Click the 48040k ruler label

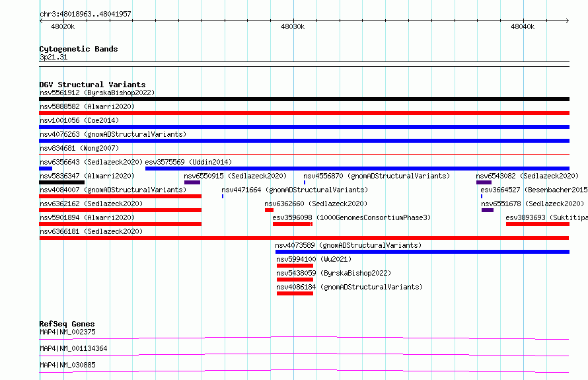coord(523,26)
